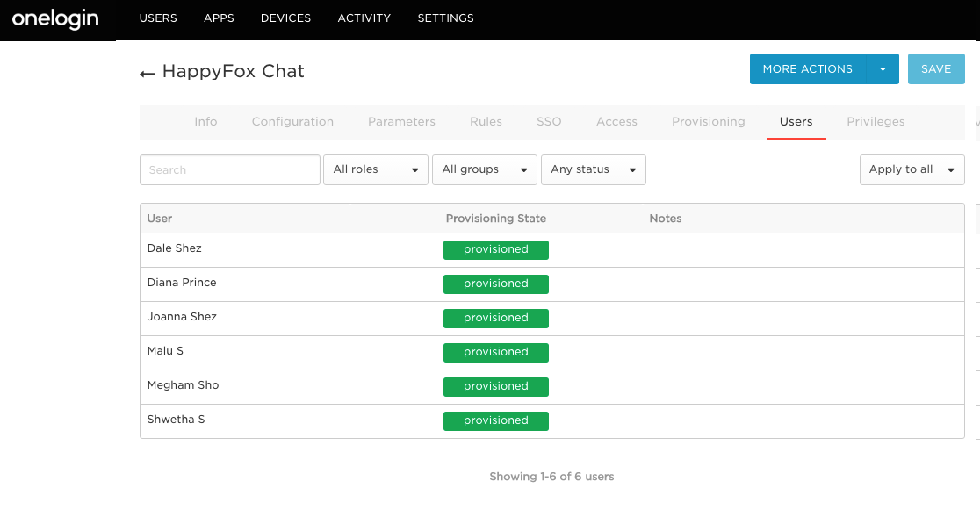The height and width of the screenshot is (517, 980).
Task: Click the Provisioning State column header
Action: click(495, 219)
